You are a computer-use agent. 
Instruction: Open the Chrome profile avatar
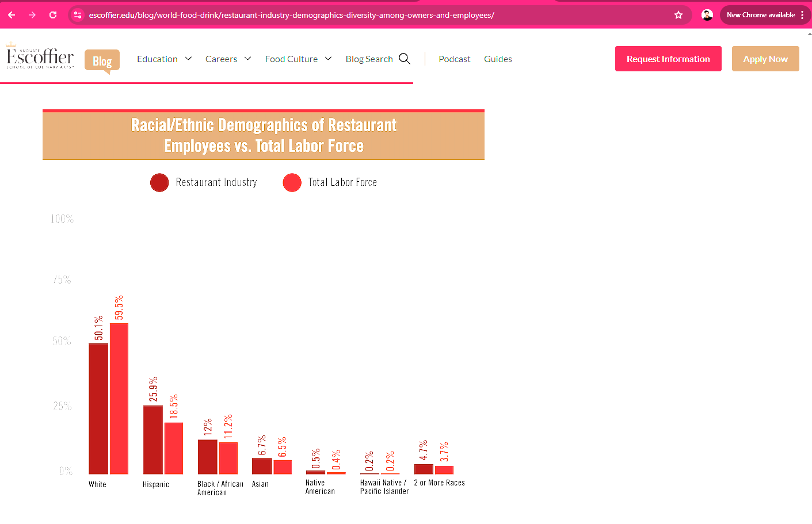(x=707, y=15)
